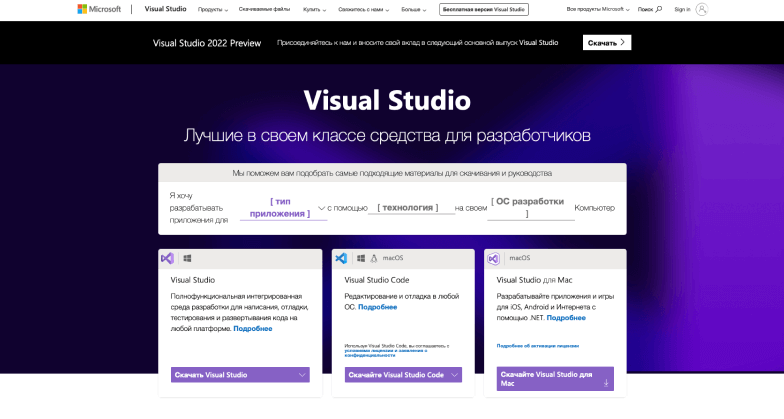Click the Visual Studio purple logo icon in first card

168,258
